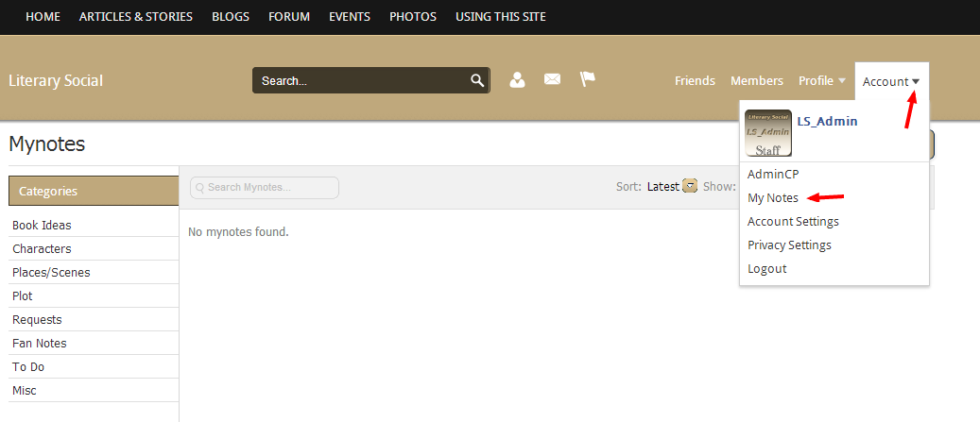The height and width of the screenshot is (422, 980).
Task: Open the Sort Latest dropdown
Action: 690,186
